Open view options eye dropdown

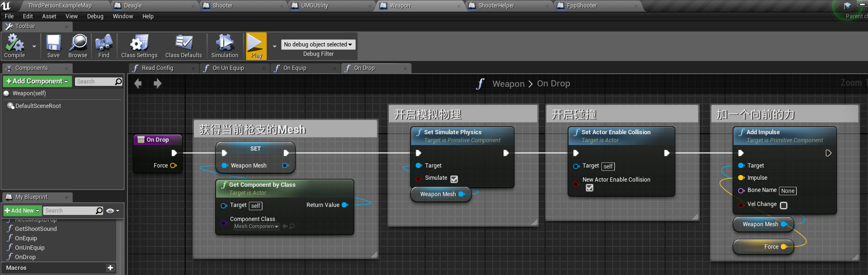coord(113,211)
